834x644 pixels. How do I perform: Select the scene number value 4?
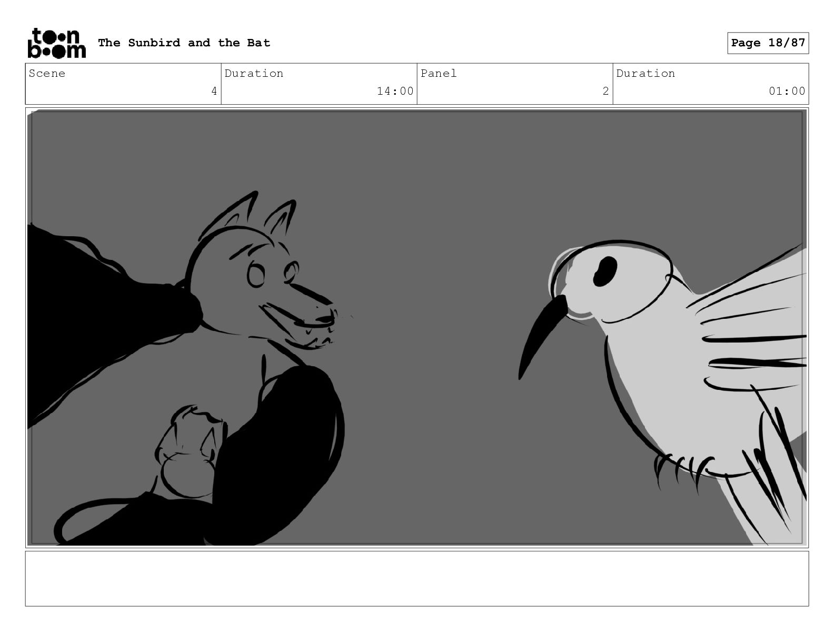point(214,91)
